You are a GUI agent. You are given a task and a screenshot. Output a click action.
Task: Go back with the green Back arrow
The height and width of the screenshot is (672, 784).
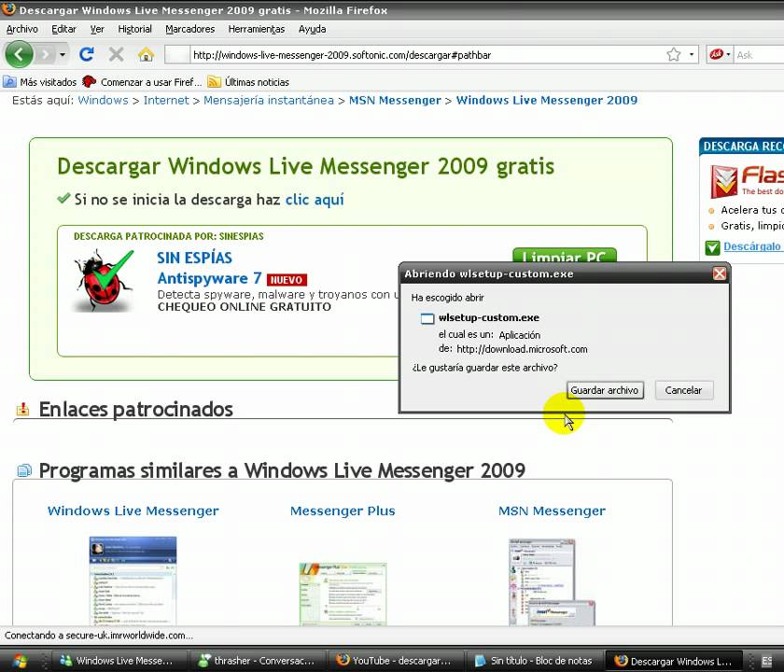(x=19, y=54)
